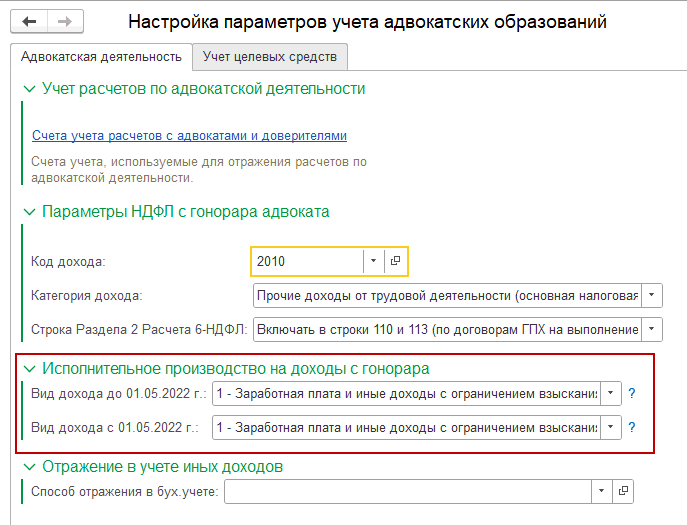Screen dimensions: 687x525
Task: Collapse Учет расчетов по адвокатской деятельности section
Action: (28, 89)
